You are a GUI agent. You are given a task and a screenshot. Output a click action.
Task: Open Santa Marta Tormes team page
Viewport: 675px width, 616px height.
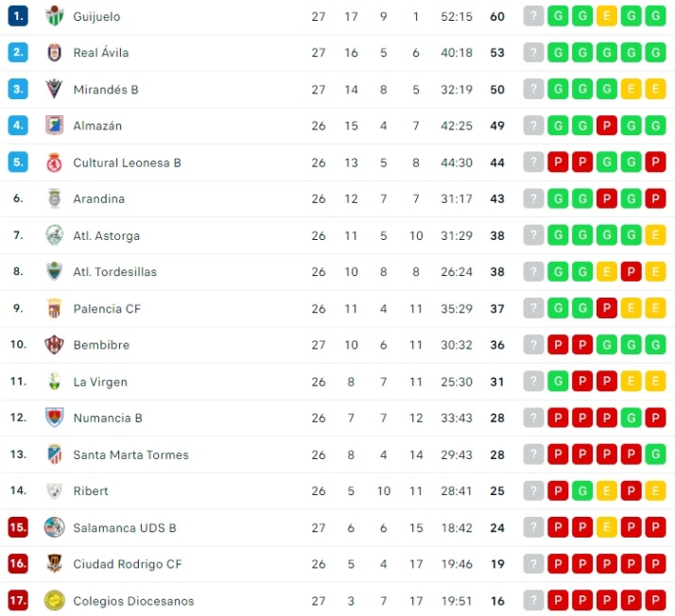(130, 454)
